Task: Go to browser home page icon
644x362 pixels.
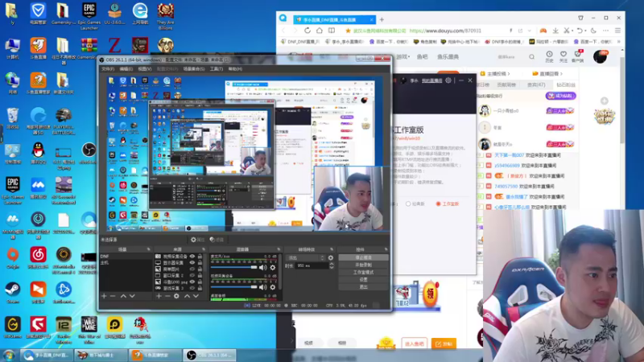Action: [x=319, y=31]
